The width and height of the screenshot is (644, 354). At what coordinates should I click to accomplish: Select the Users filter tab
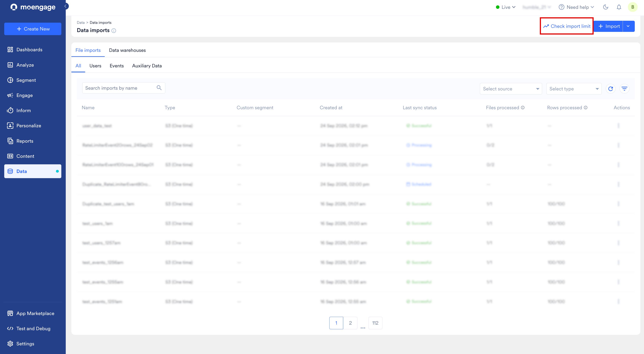coord(95,66)
